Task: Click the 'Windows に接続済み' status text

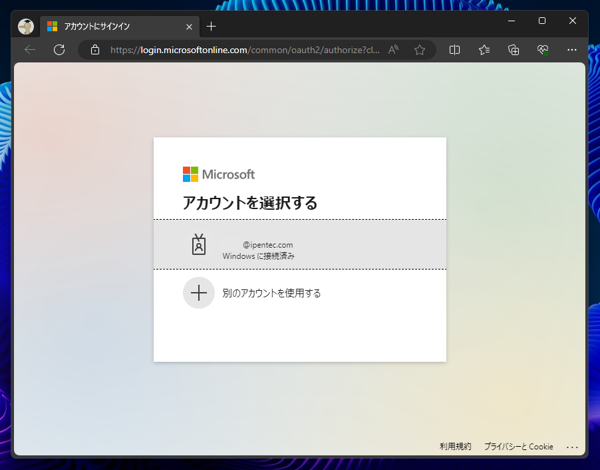Action: click(258, 256)
